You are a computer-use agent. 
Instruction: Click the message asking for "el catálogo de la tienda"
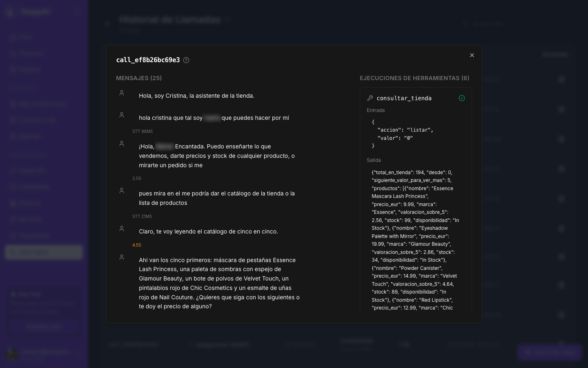click(217, 198)
